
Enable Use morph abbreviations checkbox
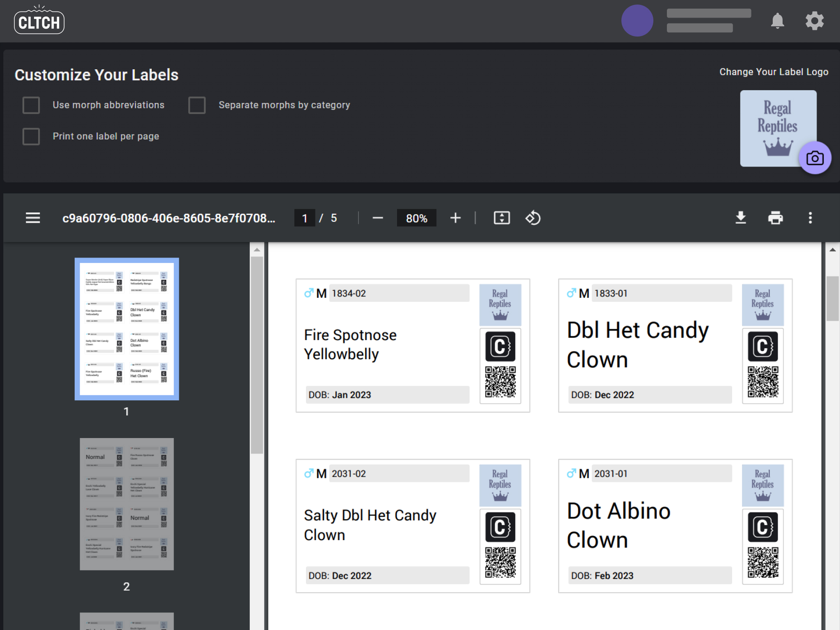tap(31, 105)
